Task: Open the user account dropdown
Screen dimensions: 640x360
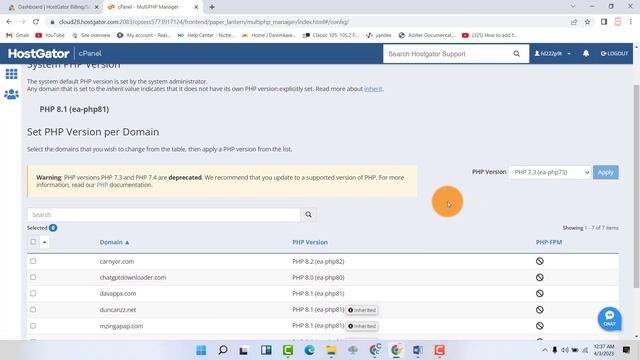Action: click(x=553, y=53)
